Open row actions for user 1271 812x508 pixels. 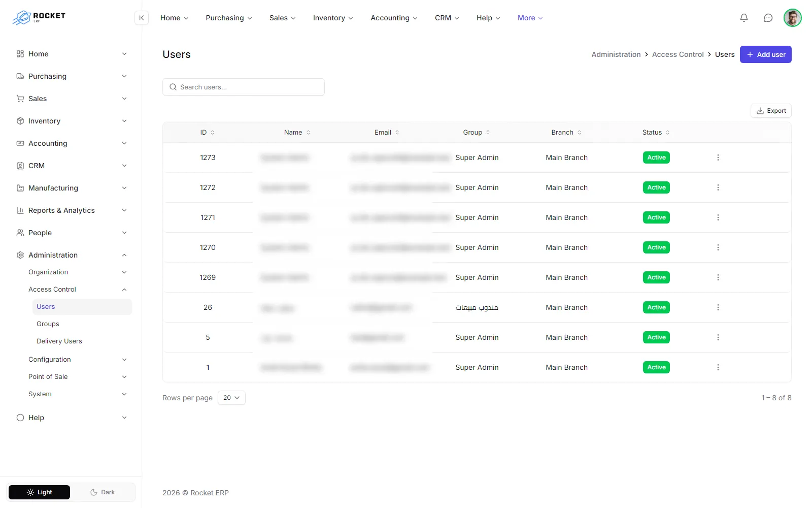[x=718, y=217]
